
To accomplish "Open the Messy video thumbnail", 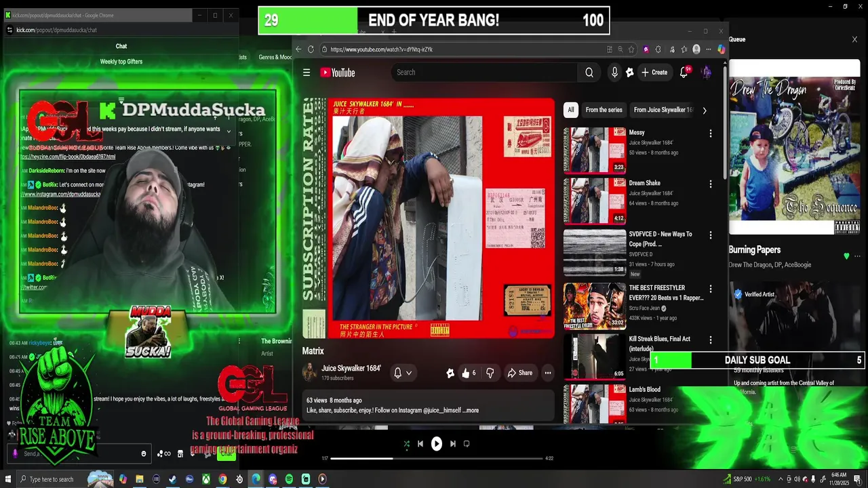I will click(x=595, y=150).
